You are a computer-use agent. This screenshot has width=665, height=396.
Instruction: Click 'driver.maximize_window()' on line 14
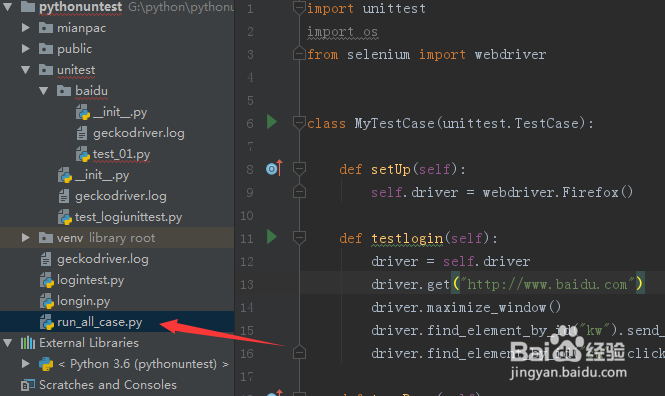click(x=466, y=307)
